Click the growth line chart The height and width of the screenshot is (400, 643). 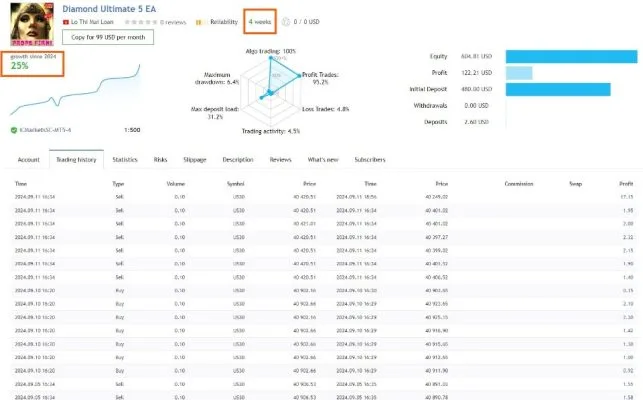click(x=75, y=89)
